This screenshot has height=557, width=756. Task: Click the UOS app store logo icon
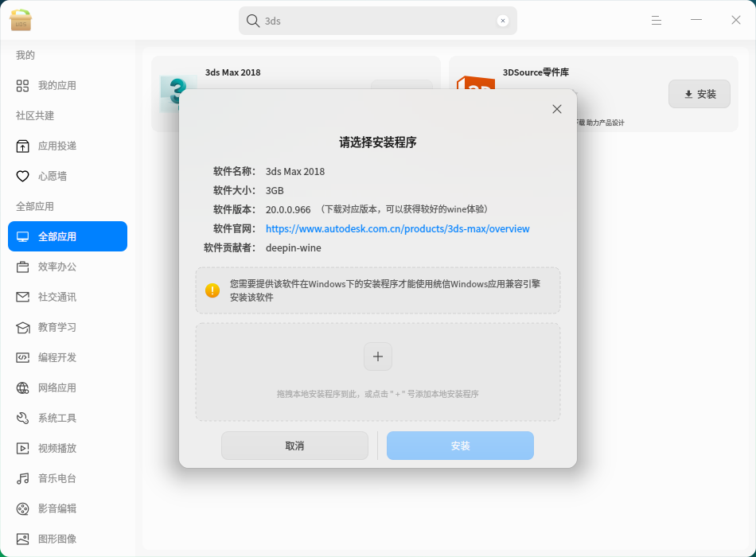[20, 20]
